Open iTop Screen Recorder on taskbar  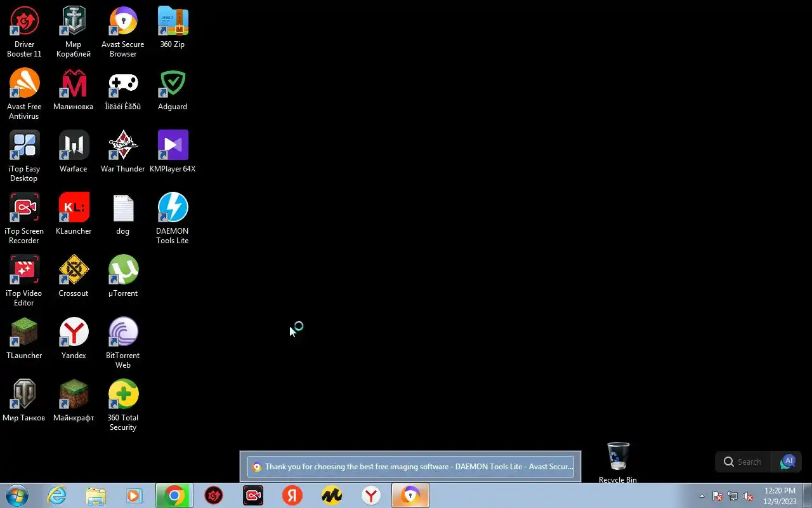(x=253, y=495)
